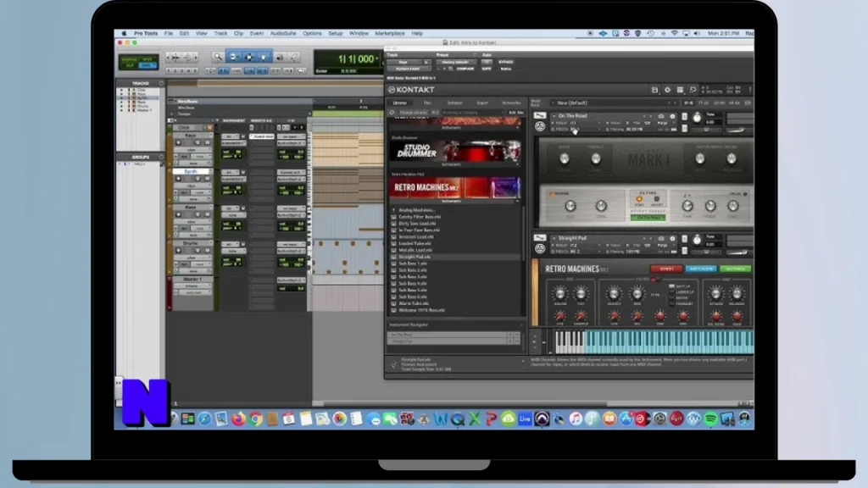
Task: Select the Grabber hand tool
Action: (264, 57)
